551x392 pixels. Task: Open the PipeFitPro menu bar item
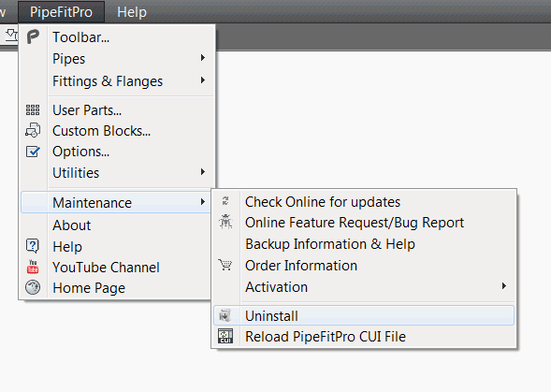(61, 12)
